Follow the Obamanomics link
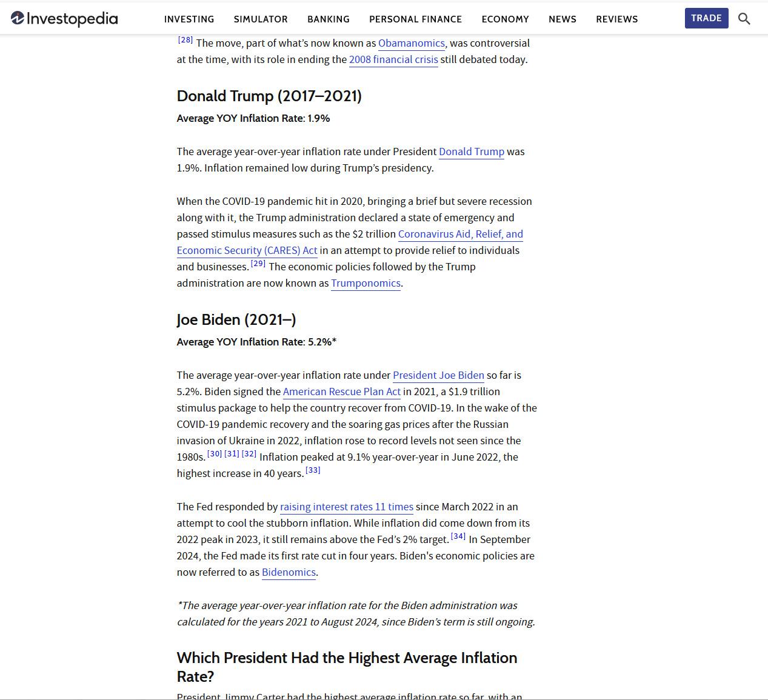This screenshot has width=768, height=700. coord(412,44)
